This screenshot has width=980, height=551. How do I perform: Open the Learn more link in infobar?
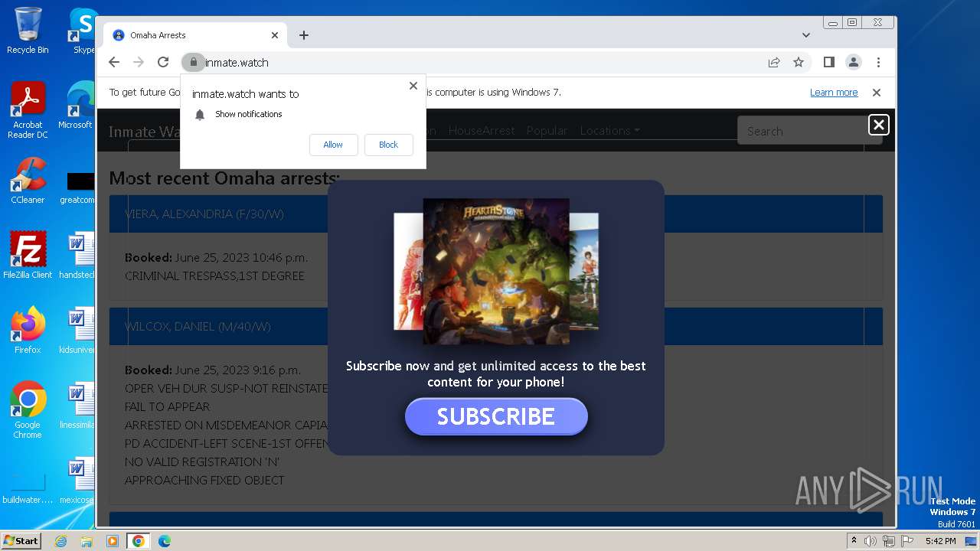tap(834, 93)
